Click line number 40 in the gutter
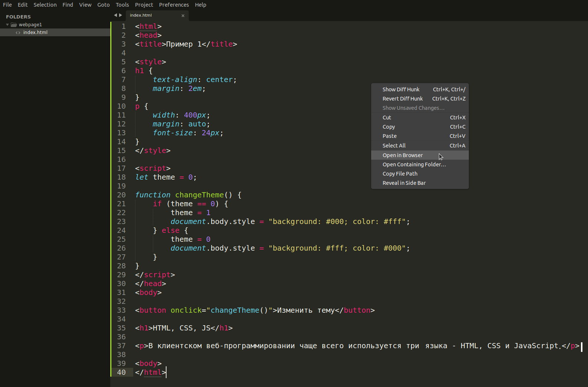Screen dimensions: 588x387 pyautogui.click(x=121, y=373)
